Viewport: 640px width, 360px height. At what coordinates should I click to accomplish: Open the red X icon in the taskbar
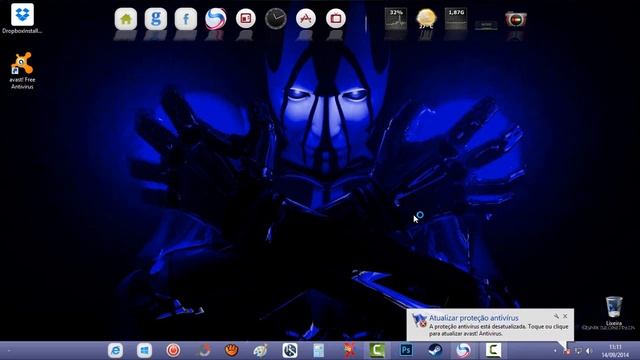coord(348,350)
